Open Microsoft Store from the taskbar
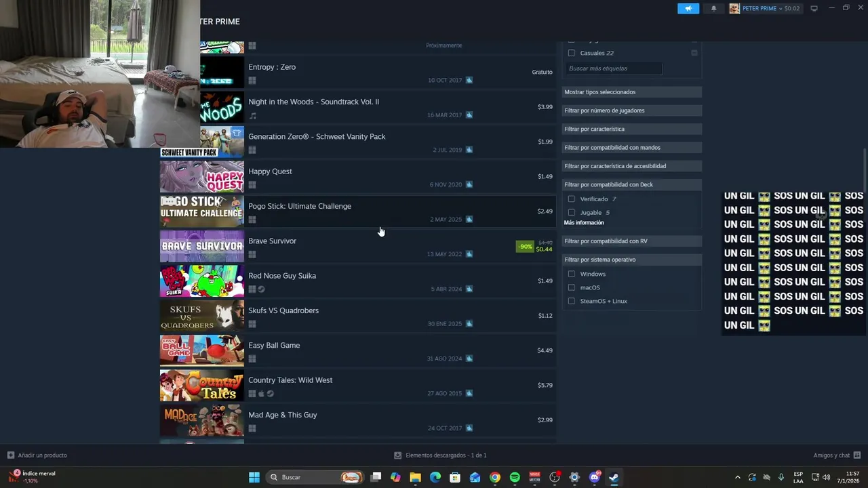 pyautogui.click(x=455, y=477)
